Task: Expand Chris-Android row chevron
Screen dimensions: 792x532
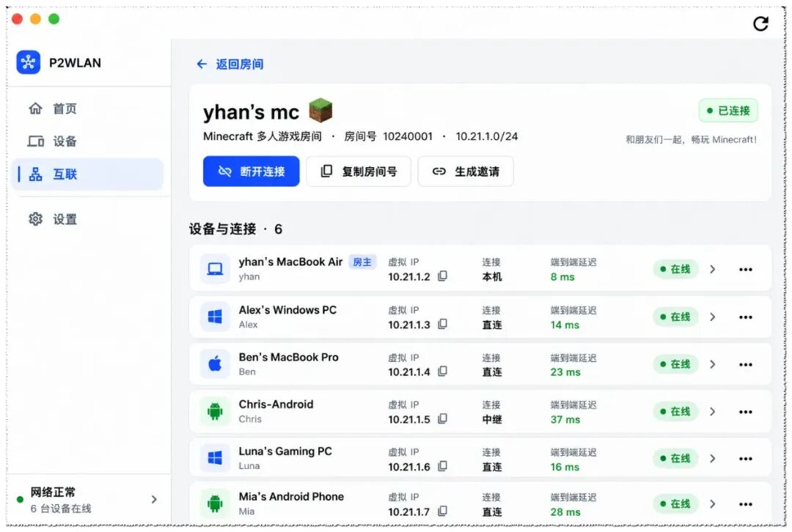Action: click(x=713, y=412)
